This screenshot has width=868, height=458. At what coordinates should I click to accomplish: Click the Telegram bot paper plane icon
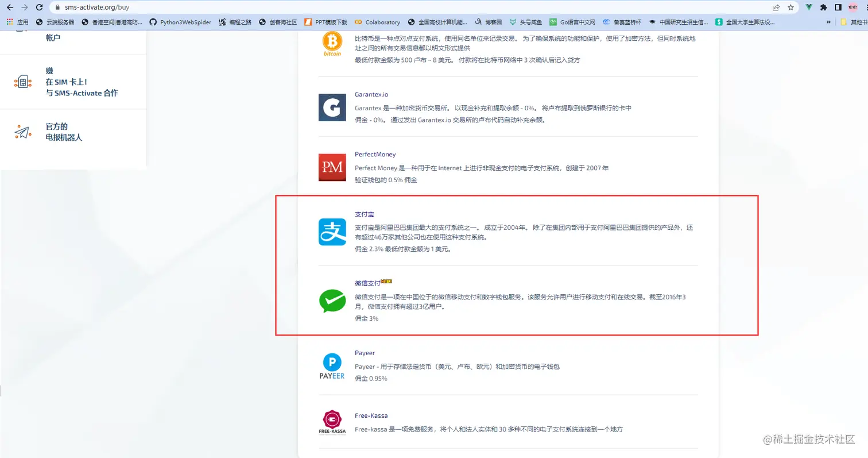[24, 132]
